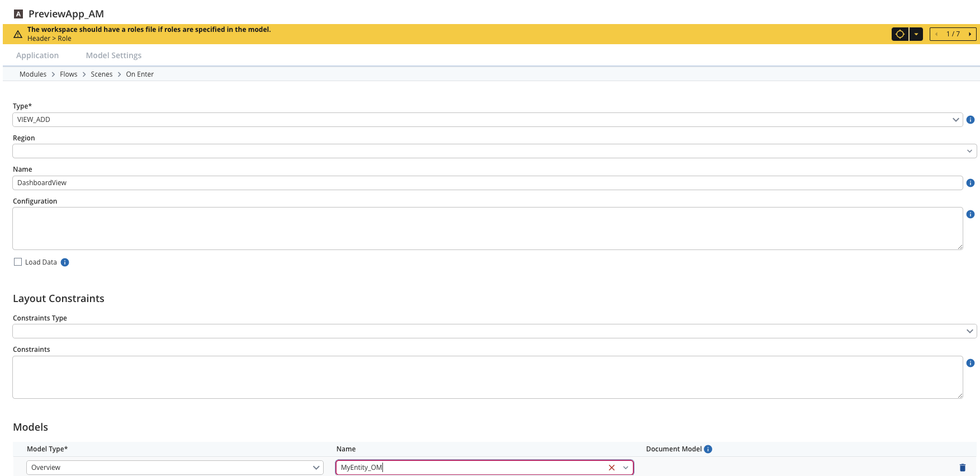Enable the Load Data checkbox
The height and width of the screenshot is (476, 980).
tap(18, 262)
